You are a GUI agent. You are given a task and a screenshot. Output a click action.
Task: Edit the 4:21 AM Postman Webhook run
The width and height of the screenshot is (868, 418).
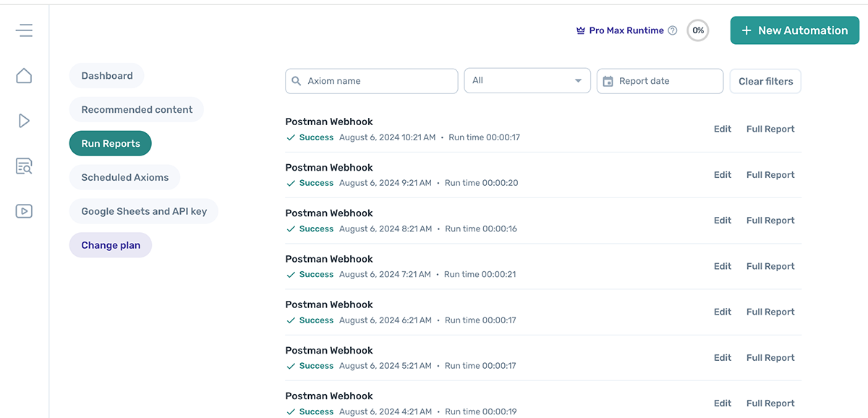723,404
